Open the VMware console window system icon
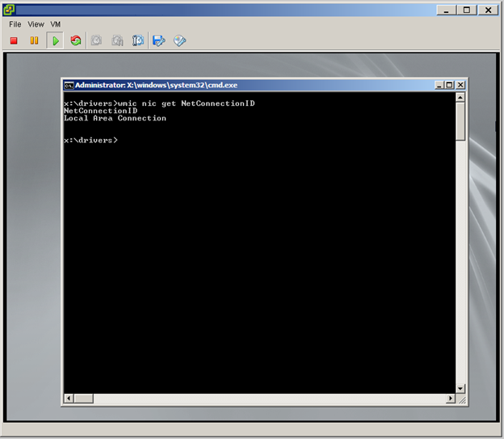Screen dimensions: 504x439 coord(9,10)
